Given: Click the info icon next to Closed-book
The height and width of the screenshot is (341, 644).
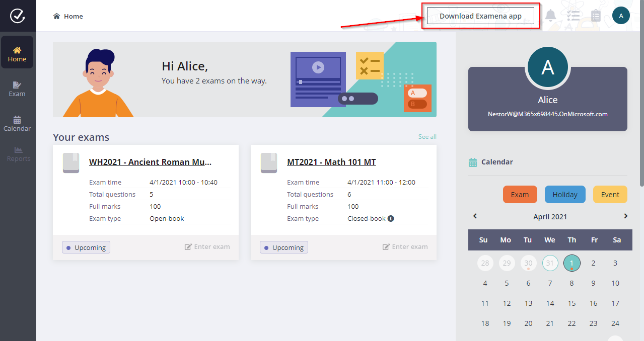Looking at the screenshot, I should click(391, 219).
